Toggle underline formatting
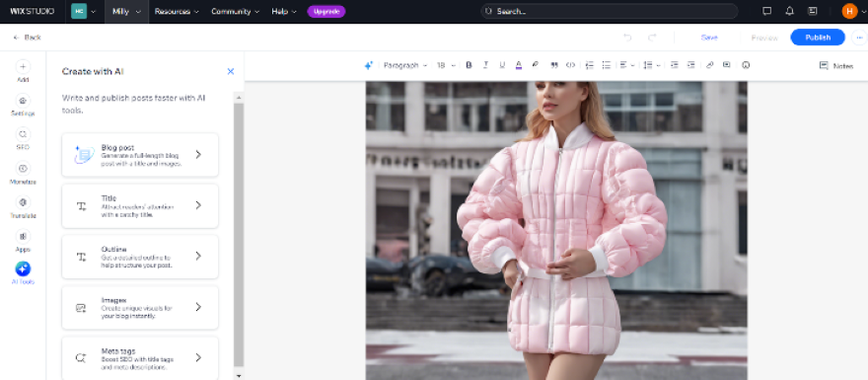The height and width of the screenshot is (380, 868). click(x=502, y=65)
